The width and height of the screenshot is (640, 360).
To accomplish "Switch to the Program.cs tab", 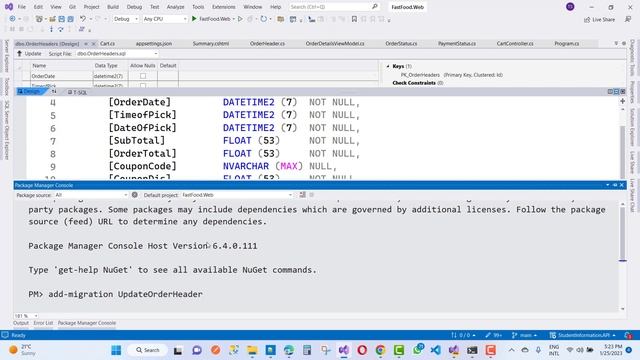I will coord(567,43).
